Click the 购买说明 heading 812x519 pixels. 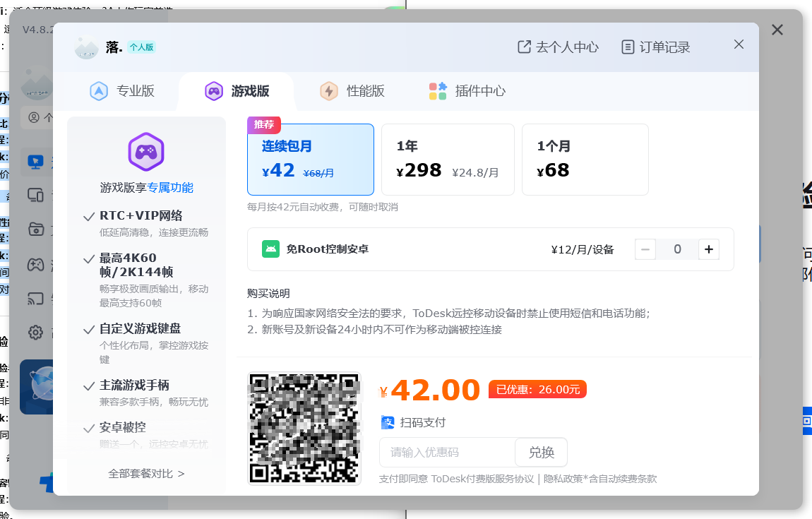[268, 293]
